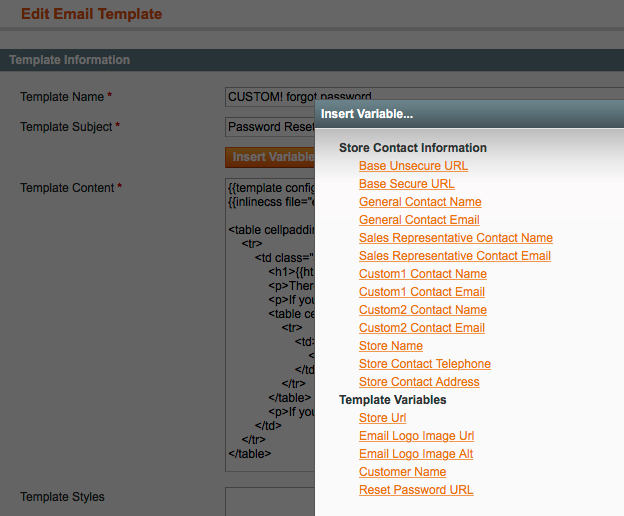Click the Edit Email Template page title

point(92,14)
